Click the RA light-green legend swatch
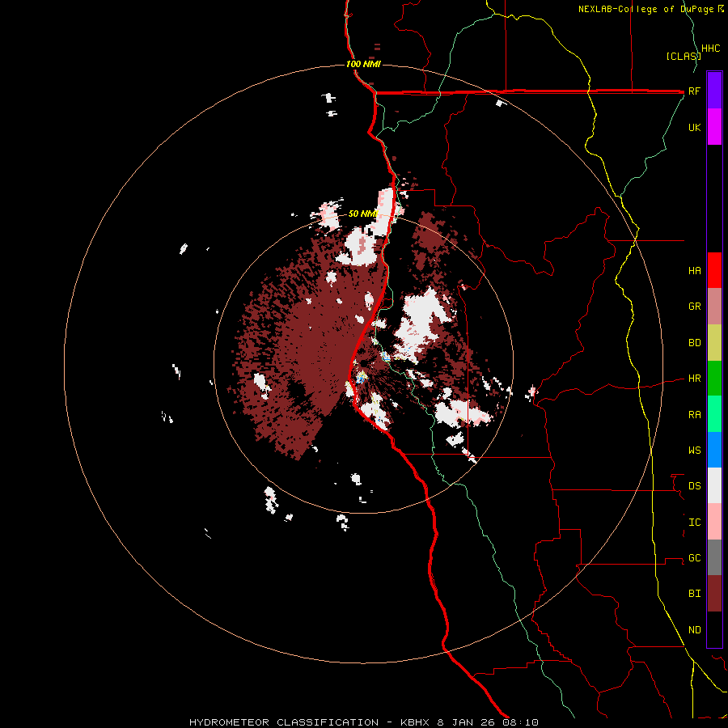728x728 pixels. [x=714, y=414]
